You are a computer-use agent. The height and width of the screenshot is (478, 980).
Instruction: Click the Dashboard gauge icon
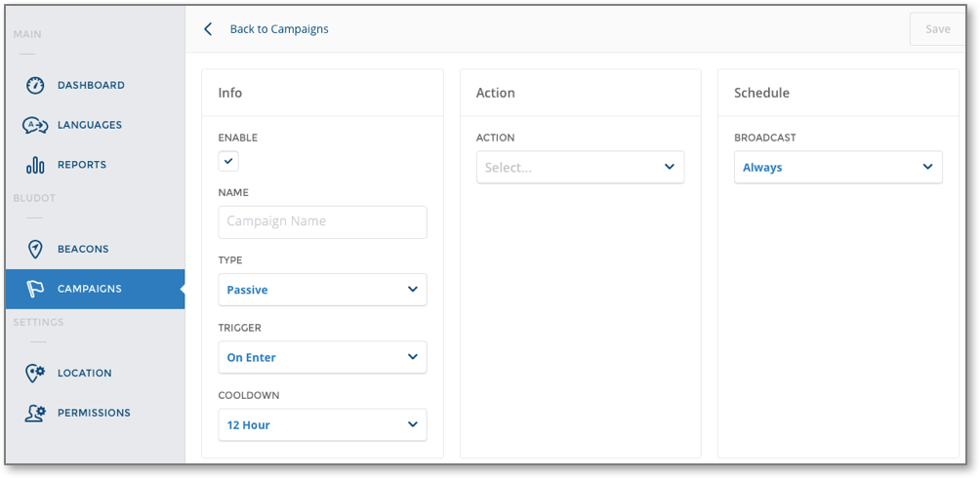click(x=35, y=85)
